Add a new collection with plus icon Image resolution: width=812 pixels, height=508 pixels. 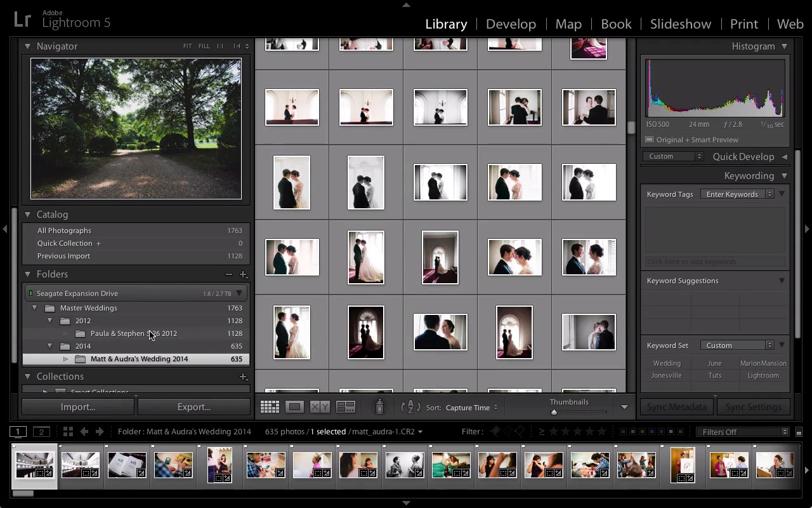click(x=243, y=377)
